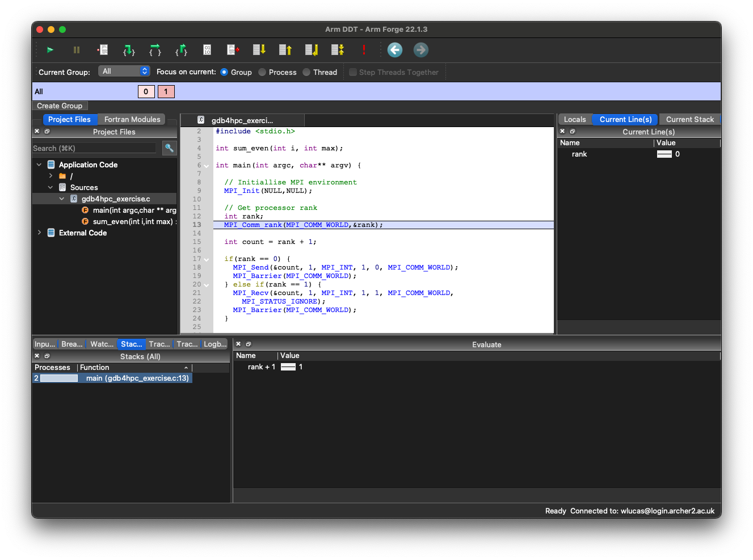The image size is (753, 560).
Task: Select the Group focus radio button
Action: [x=224, y=72]
